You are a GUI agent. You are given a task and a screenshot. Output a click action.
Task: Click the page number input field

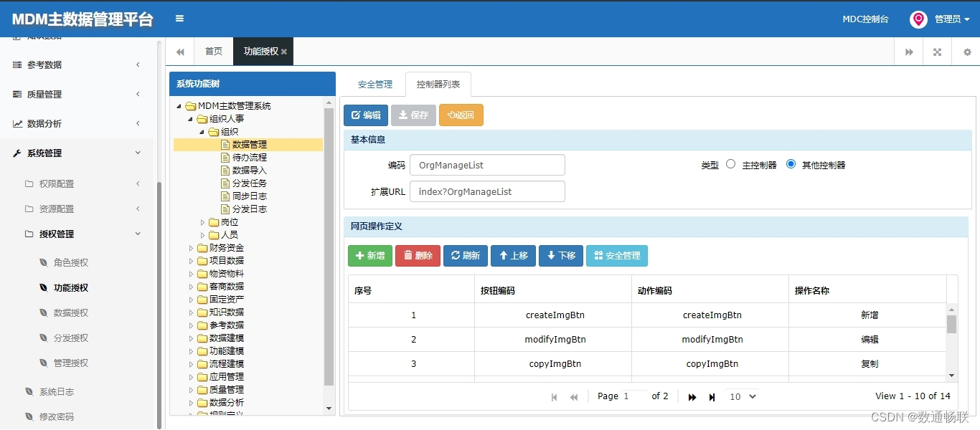click(634, 396)
